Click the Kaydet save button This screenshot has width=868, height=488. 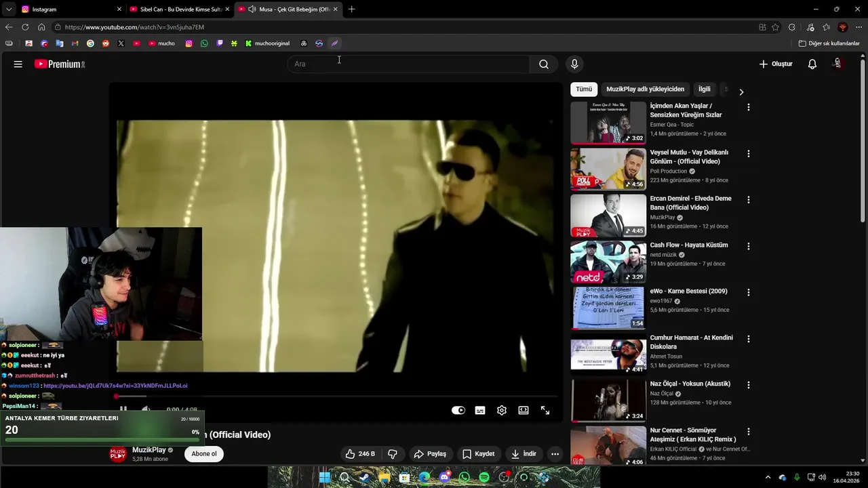(x=479, y=454)
